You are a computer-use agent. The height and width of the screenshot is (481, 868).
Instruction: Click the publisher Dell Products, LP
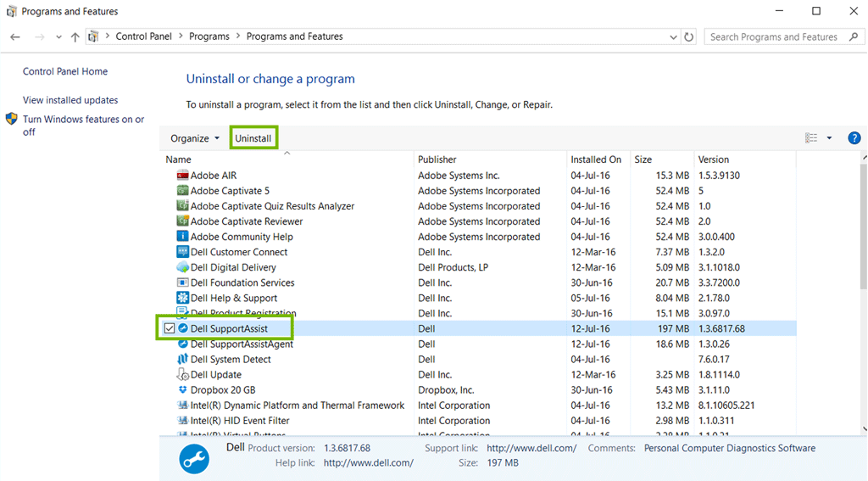coord(453,267)
